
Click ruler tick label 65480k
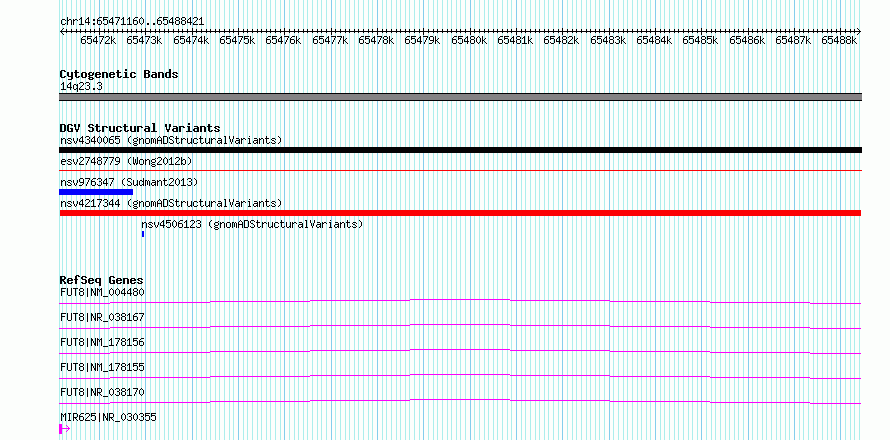(x=469, y=40)
